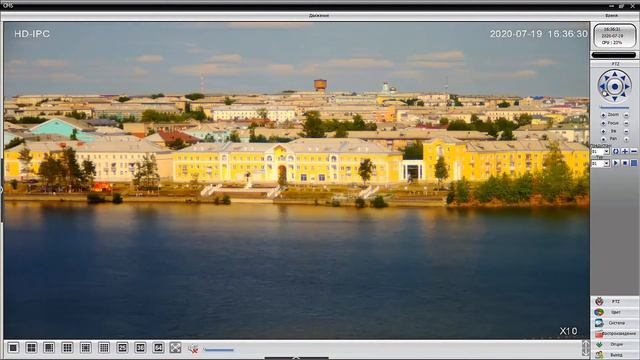Open iris with Iris plus button
This screenshot has height=360, width=640.
click(603, 131)
